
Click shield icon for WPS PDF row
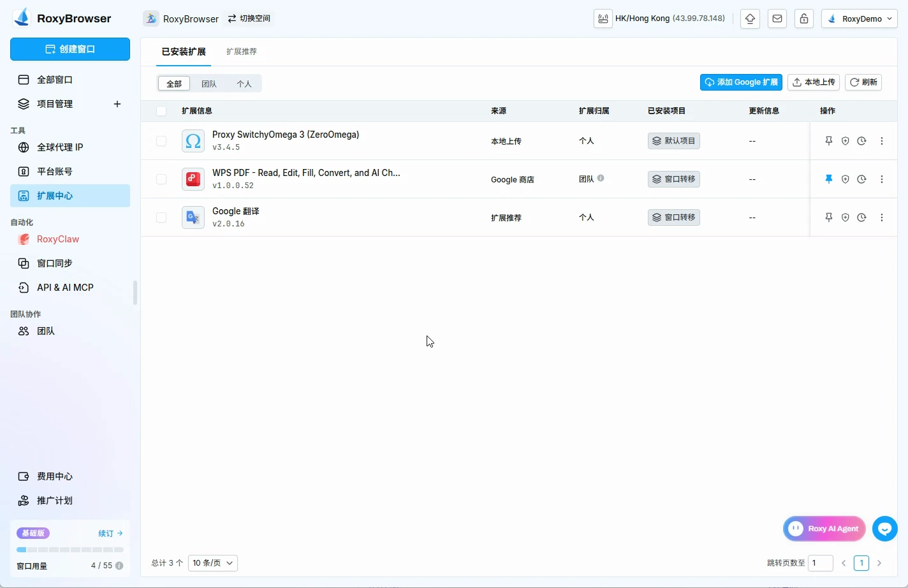coord(846,179)
